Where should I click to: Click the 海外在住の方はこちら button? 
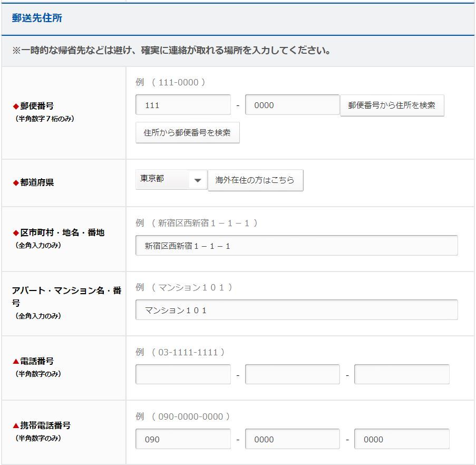pyautogui.click(x=255, y=180)
